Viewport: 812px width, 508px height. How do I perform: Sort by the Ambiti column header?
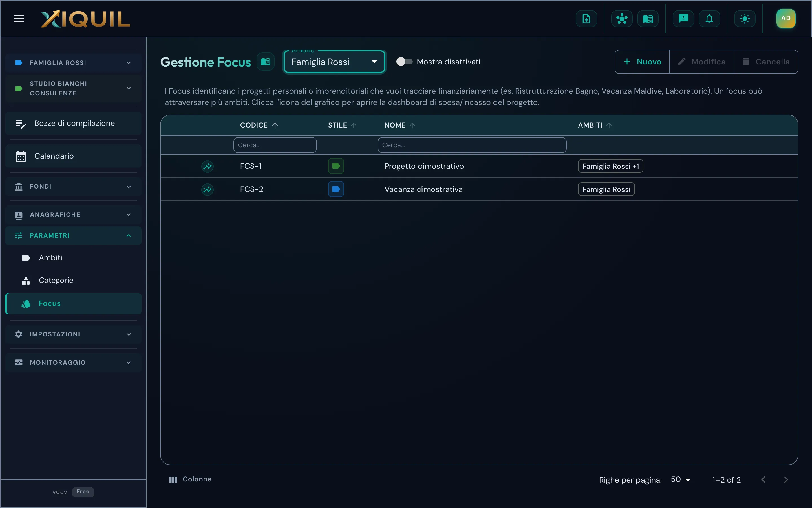pyautogui.click(x=595, y=125)
